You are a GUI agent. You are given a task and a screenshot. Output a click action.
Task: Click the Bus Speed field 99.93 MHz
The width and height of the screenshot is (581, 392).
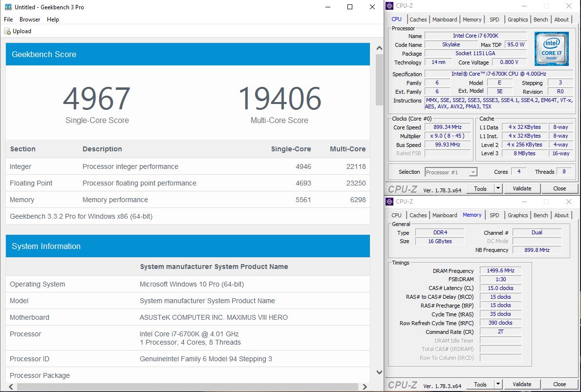(x=448, y=144)
